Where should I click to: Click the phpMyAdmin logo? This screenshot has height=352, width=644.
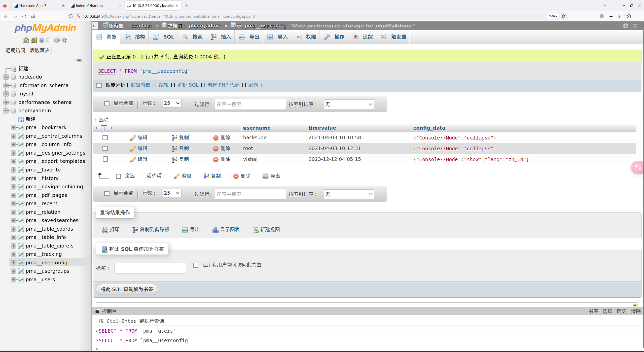point(45,28)
